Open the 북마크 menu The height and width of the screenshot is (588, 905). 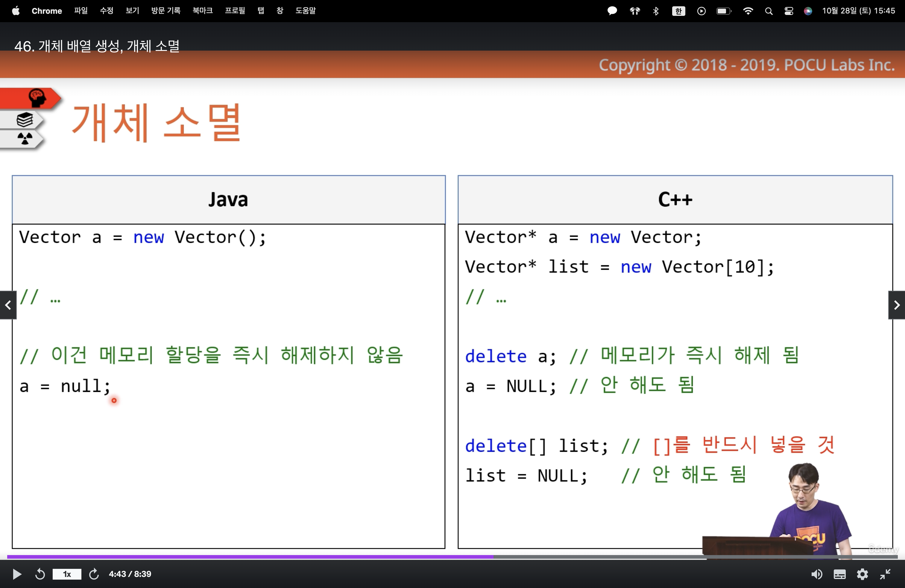point(202,11)
